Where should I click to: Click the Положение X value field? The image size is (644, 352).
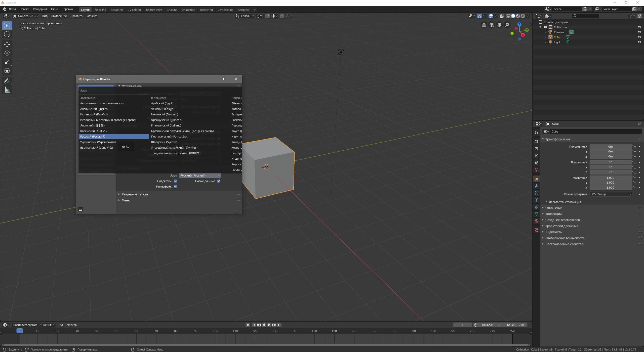[x=610, y=147]
